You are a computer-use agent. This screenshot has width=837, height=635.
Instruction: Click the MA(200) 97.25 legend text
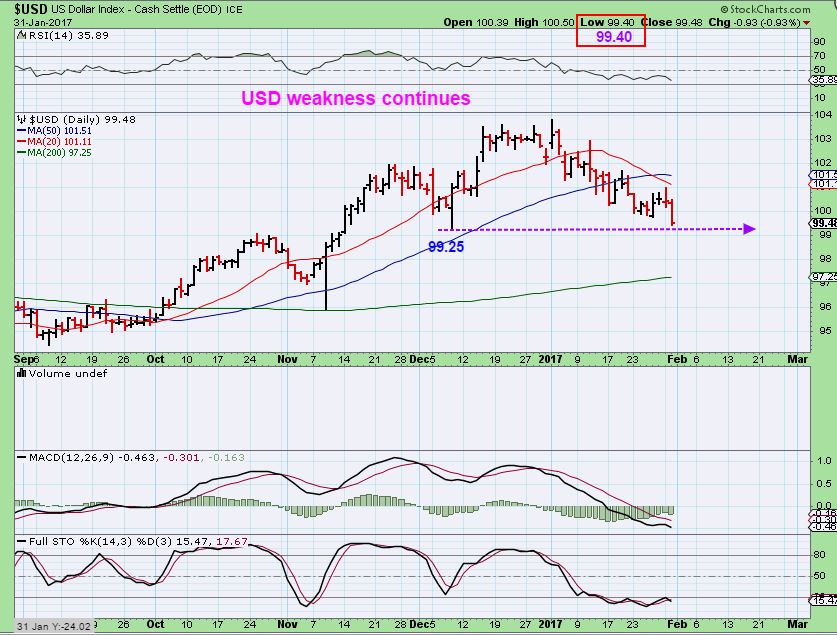click(x=60, y=153)
